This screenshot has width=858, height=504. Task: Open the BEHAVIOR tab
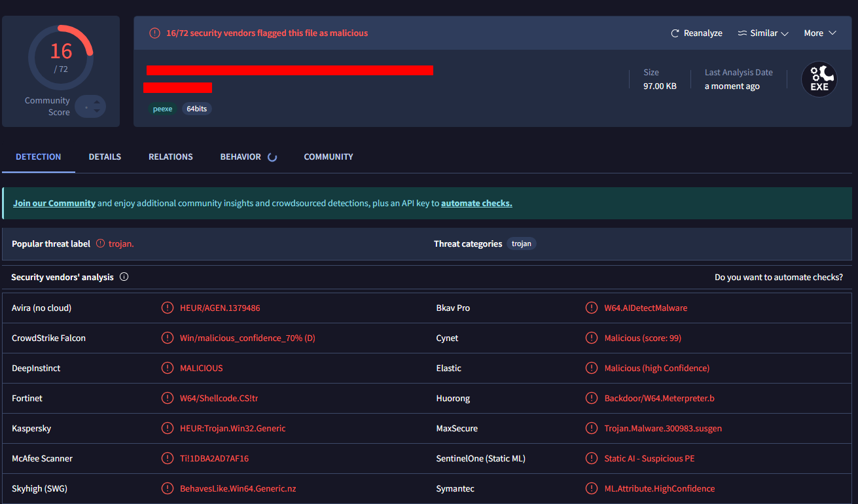click(x=241, y=157)
